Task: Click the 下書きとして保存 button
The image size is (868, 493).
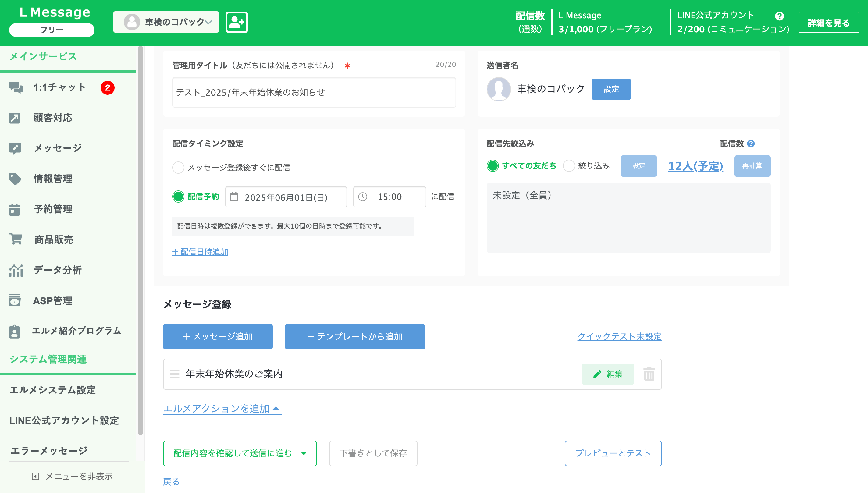Action: 373,453
